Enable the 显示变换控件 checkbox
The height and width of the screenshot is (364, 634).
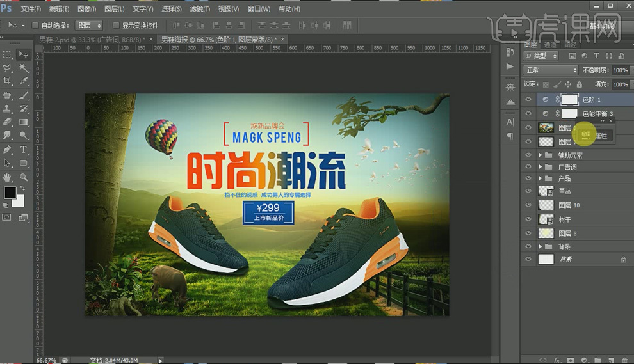coord(116,26)
